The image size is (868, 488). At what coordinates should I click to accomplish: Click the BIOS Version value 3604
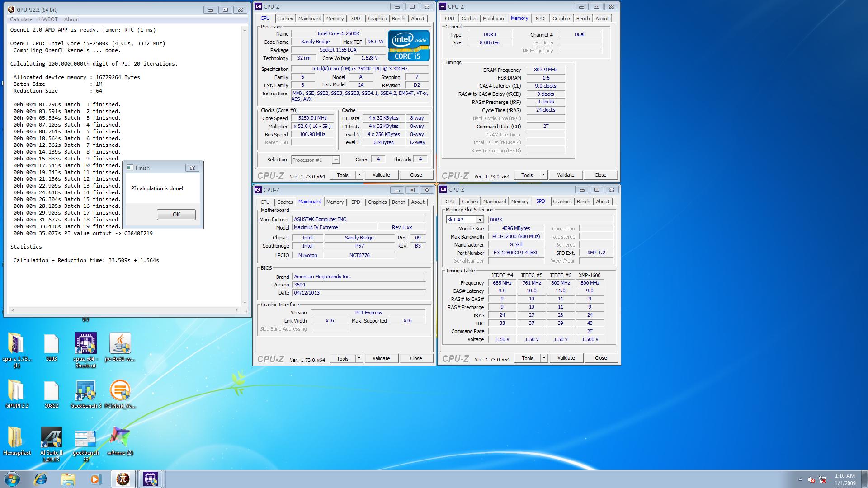[359, 285]
